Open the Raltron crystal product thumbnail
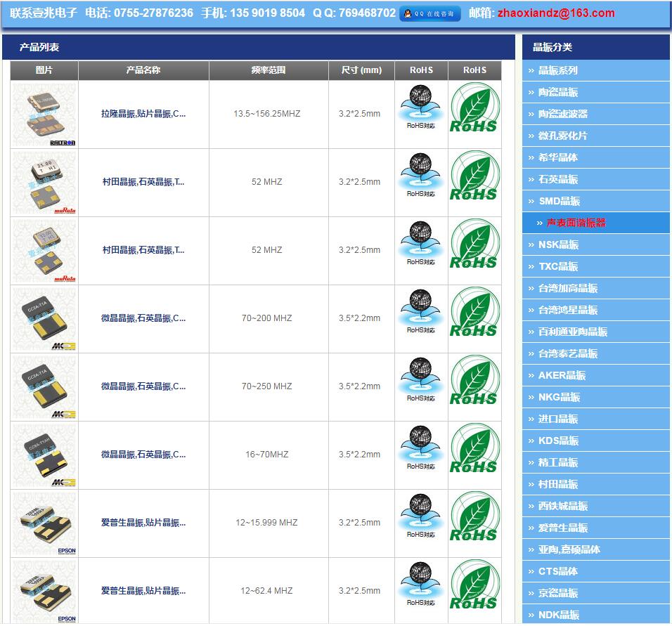 click(44, 114)
